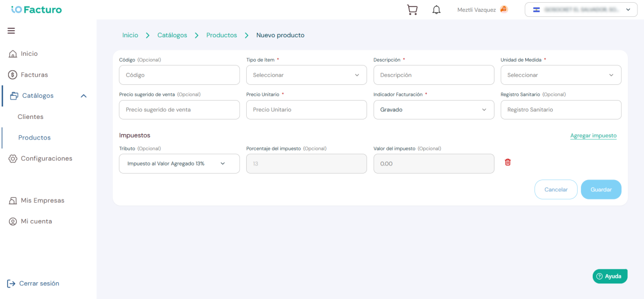Open Mis Empresas in the sidebar
Viewport: 644px width, 299px height.
(43, 201)
